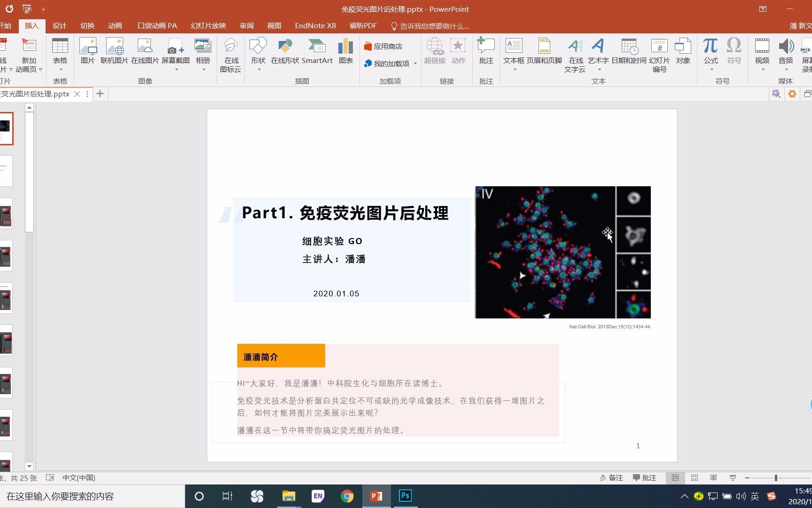Viewport: 812px width, 508px height.
Task: Click the 在线形状 icon
Action: point(285,51)
